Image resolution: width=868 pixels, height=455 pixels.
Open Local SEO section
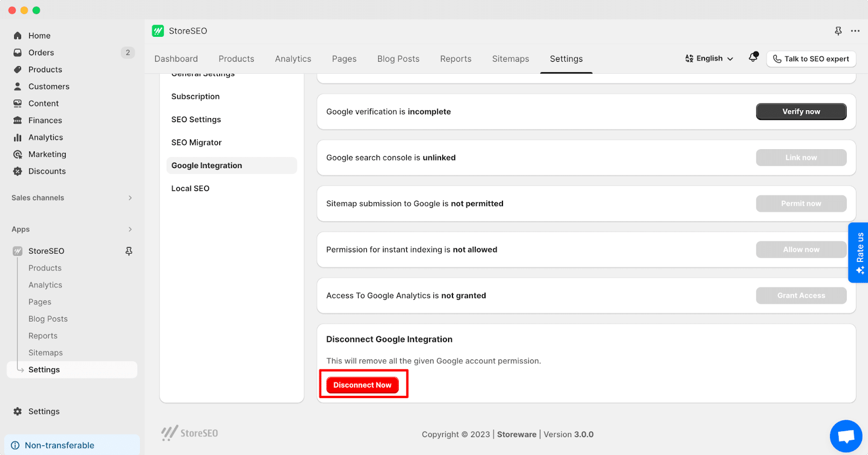(x=190, y=189)
